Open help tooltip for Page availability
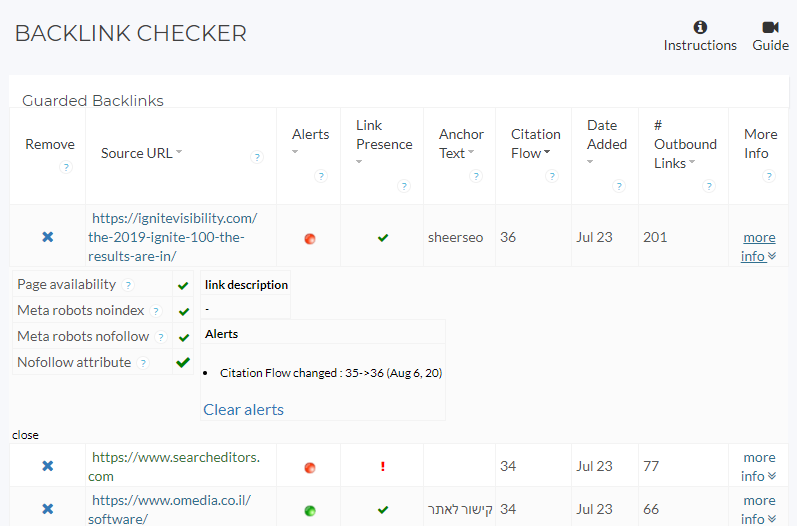Screen dimensions: 797x526 pyautogui.click(x=129, y=285)
